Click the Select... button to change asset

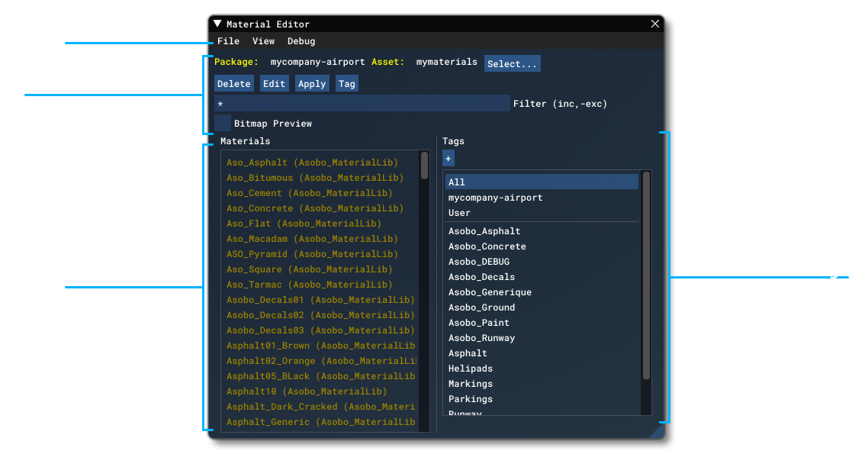pos(512,63)
